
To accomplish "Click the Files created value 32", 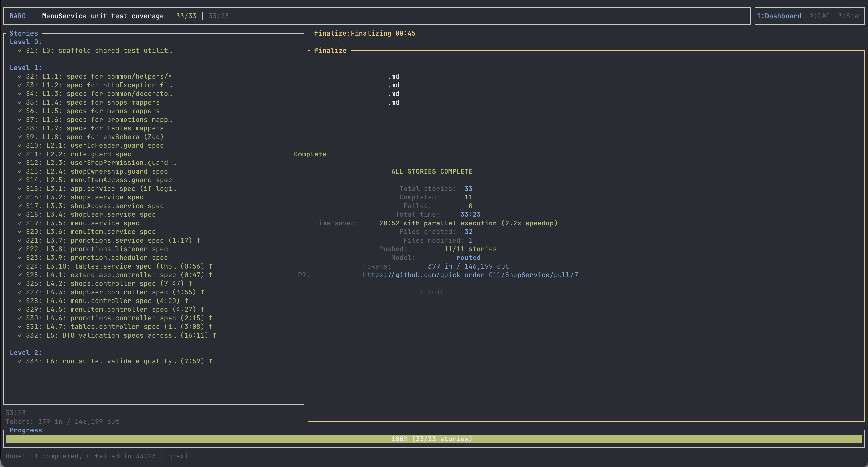I will [468, 232].
